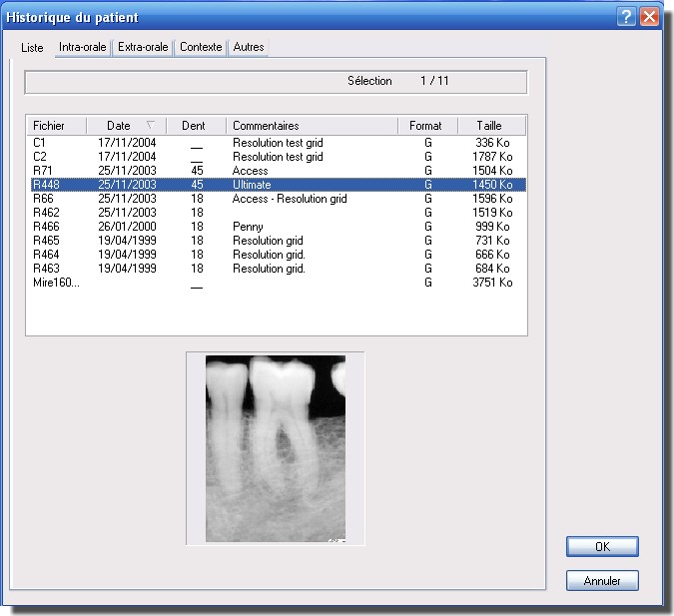The image size is (674, 616).
Task: Click the Annuler button
Action: coord(602,580)
